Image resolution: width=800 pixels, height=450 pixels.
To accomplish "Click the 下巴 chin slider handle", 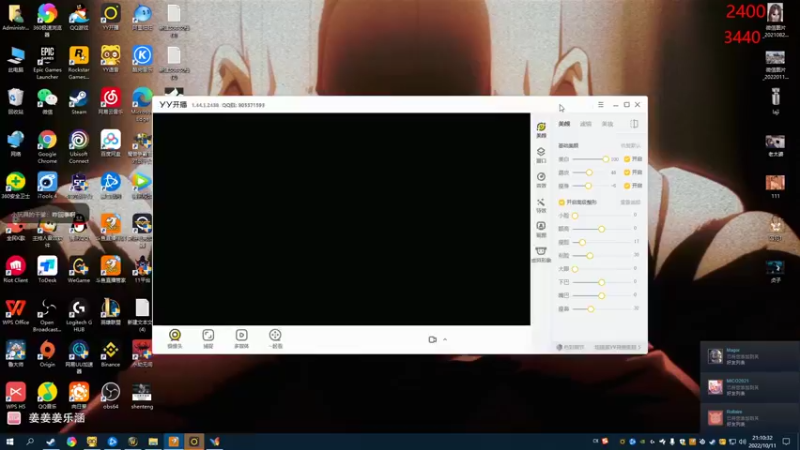I will point(602,282).
